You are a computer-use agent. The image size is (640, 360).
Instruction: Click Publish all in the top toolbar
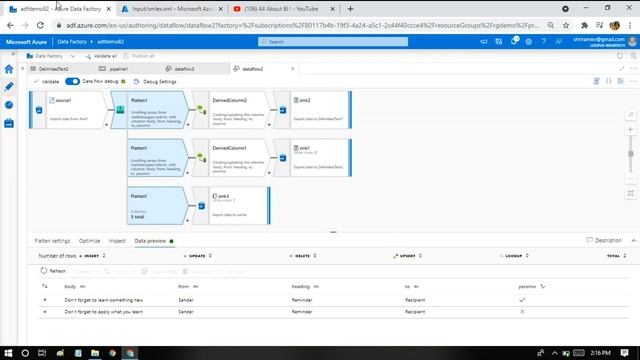(x=139, y=56)
